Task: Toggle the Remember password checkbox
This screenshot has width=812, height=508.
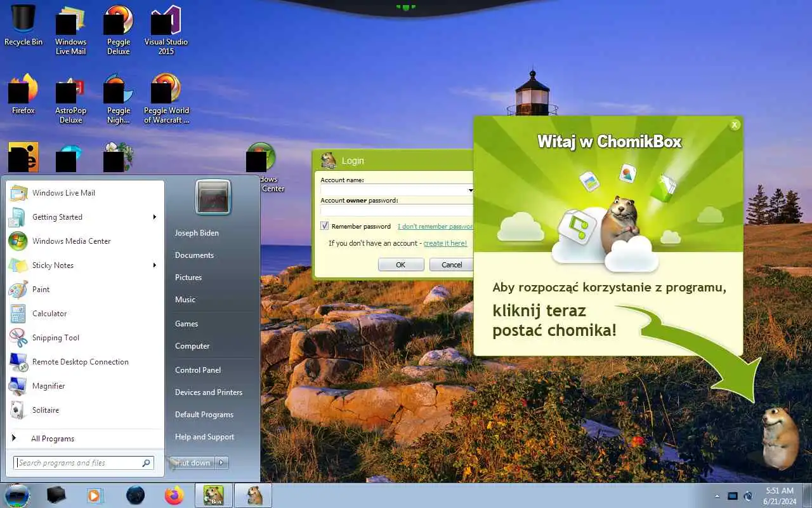Action: coord(325,226)
